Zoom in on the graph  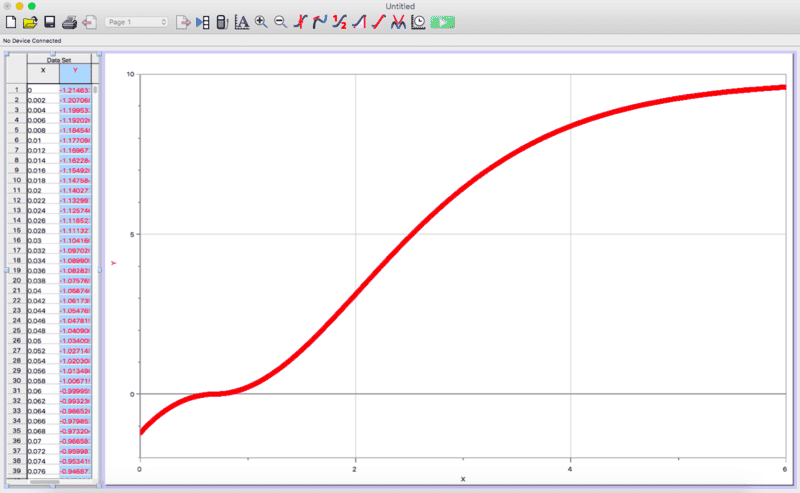click(x=261, y=21)
